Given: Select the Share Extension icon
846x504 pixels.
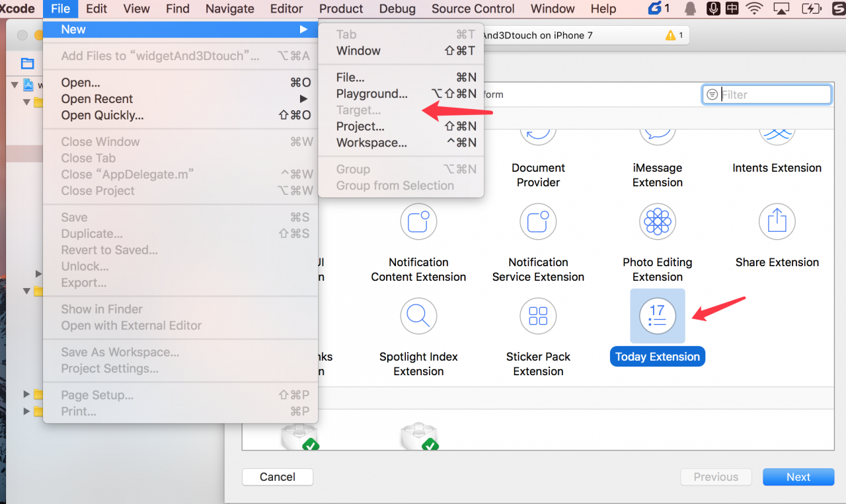Looking at the screenshot, I should pyautogui.click(x=777, y=221).
